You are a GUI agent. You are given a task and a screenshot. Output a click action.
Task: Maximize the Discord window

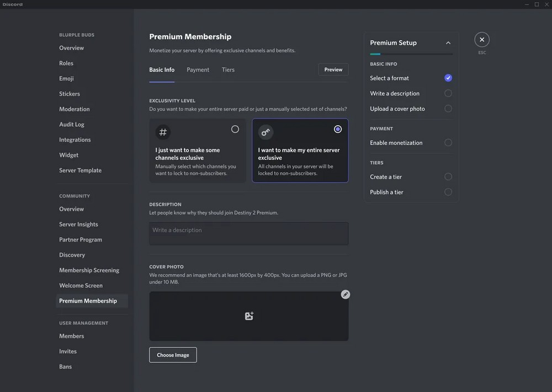coord(537,4)
